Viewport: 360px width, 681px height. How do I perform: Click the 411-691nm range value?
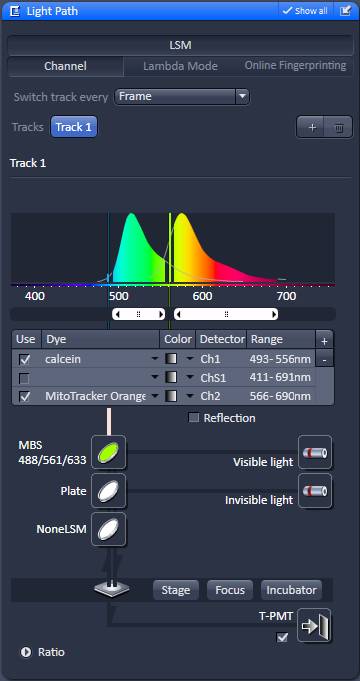click(280, 377)
